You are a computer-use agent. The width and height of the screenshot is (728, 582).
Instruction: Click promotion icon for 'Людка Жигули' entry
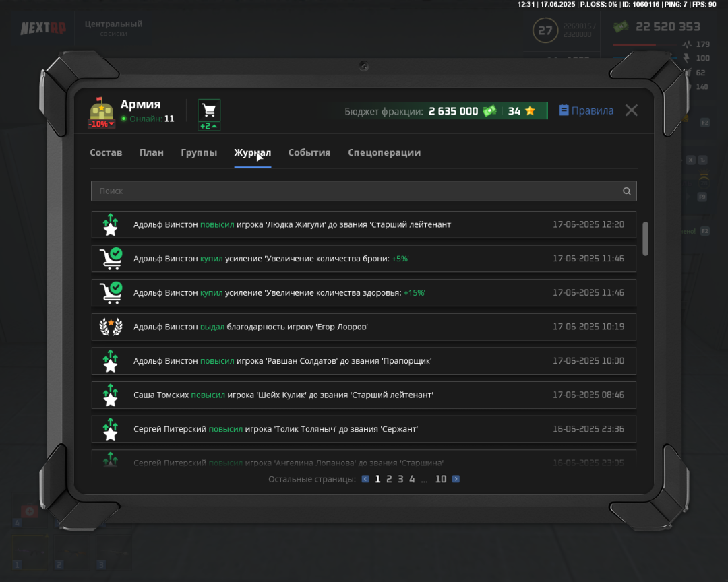coord(111,225)
